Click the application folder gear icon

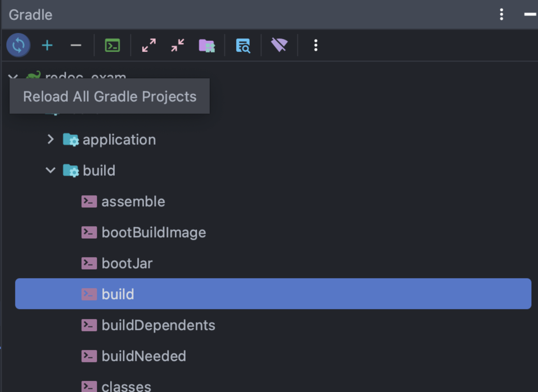tap(71, 140)
